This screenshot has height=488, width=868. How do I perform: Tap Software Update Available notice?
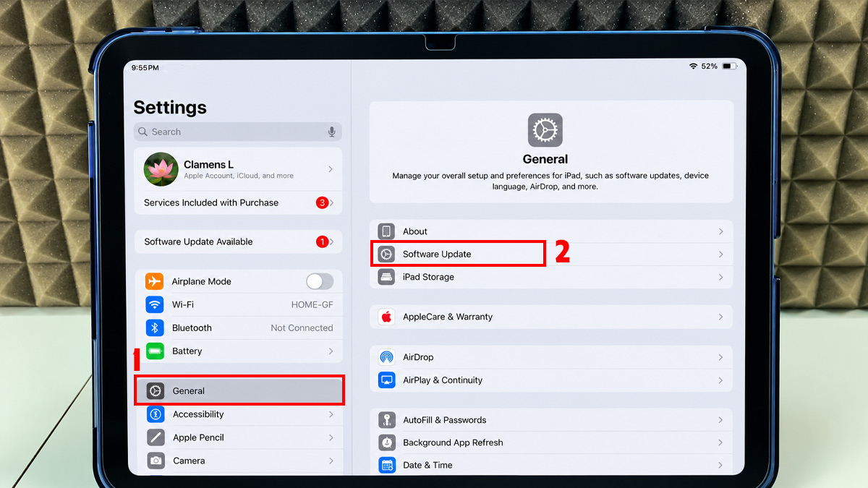238,241
